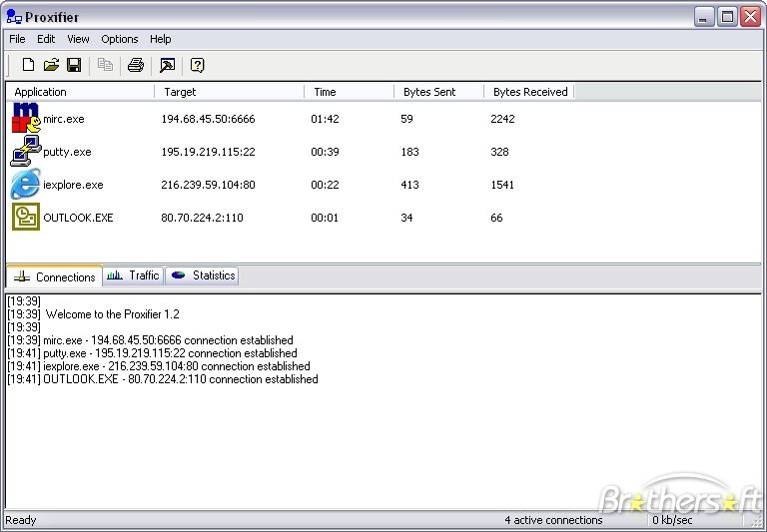The height and width of the screenshot is (532, 767).
Task: Click the Internet Explorer iexplore.exe icon
Action: point(25,185)
